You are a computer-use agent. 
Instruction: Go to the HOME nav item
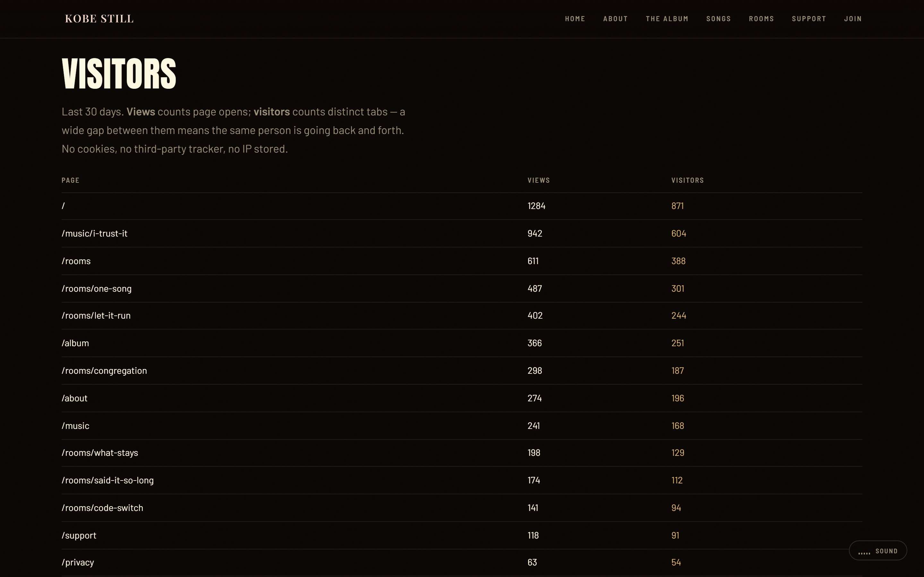[x=575, y=19]
